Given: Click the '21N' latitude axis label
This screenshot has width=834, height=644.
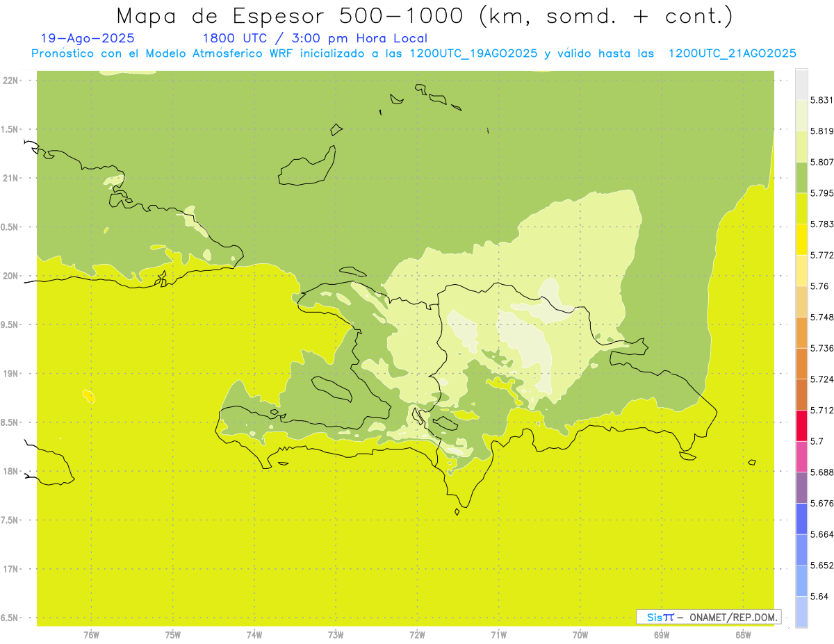Looking at the screenshot, I should pyautogui.click(x=10, y=179).
